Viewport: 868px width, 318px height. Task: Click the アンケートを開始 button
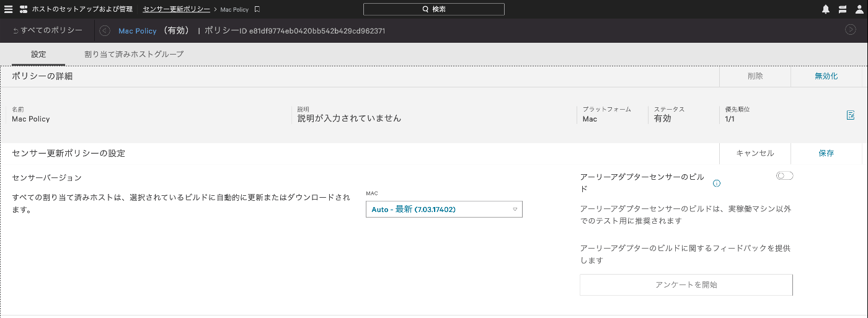click(x=686, y=285)
